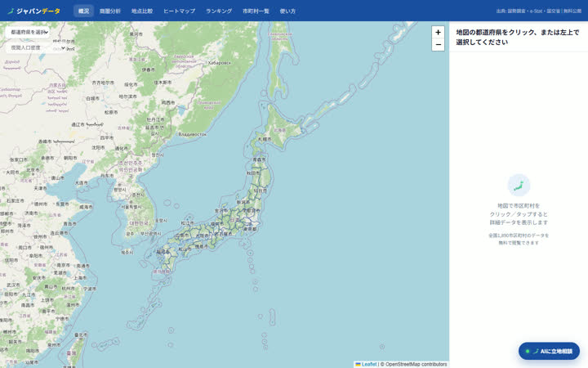Switch to the 概況 tab

tap(83, 11)
